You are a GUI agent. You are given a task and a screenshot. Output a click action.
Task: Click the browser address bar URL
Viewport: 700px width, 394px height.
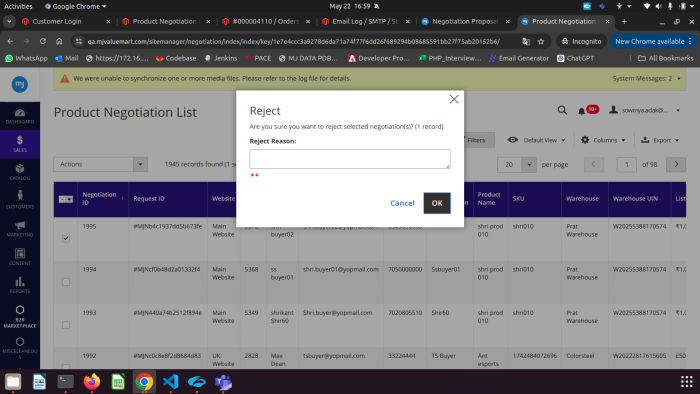293,41
